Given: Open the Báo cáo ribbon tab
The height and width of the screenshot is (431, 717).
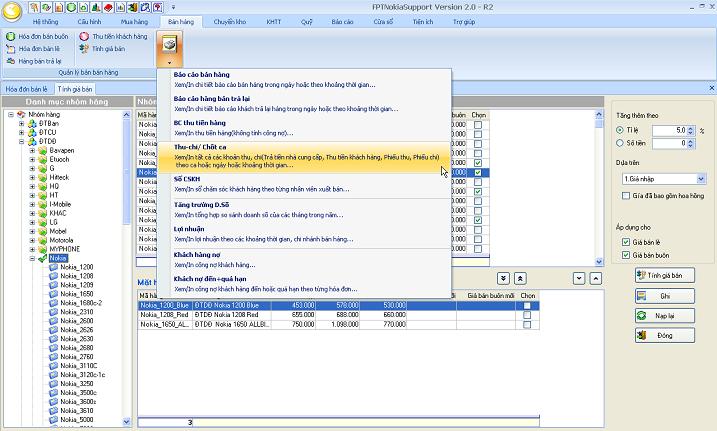Looking at the screenshot, I should point(342,21).
